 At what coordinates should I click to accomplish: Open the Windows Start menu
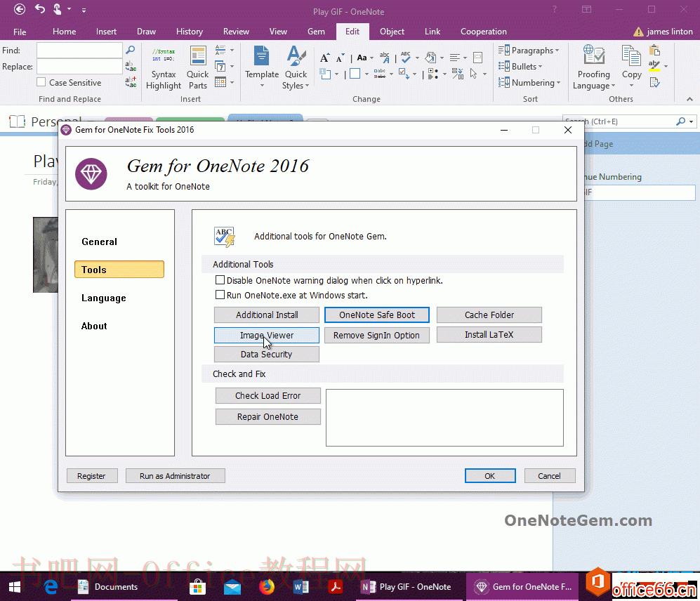(15, 587)
